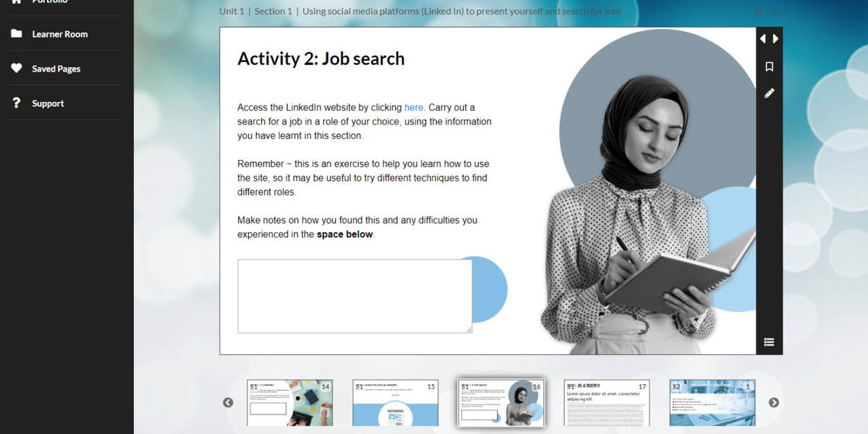Viewport: 868px width, 434px height.
Task: Open slide thumbnail 15
Action: tap(396, 403)
